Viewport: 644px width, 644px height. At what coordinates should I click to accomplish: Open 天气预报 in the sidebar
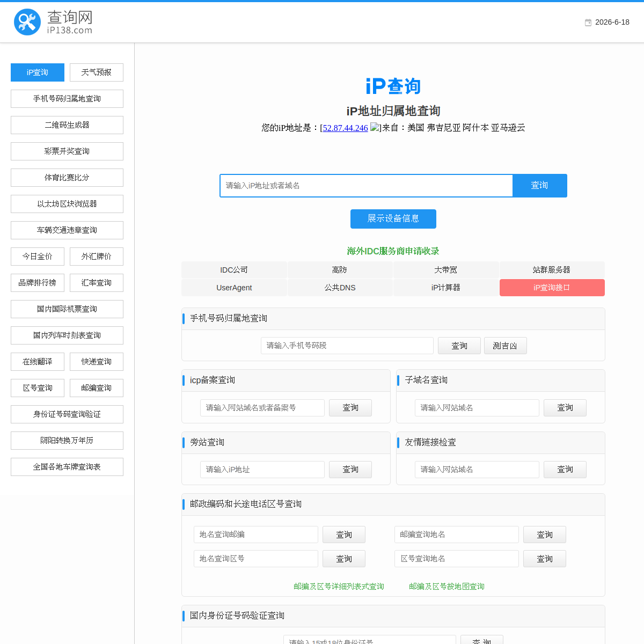click(x=97, y=72)
